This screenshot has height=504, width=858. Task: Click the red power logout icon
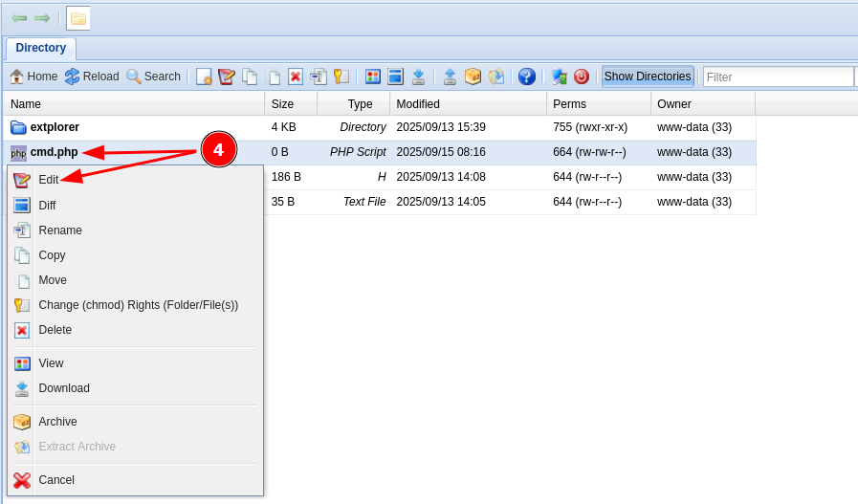pos(581,77)
